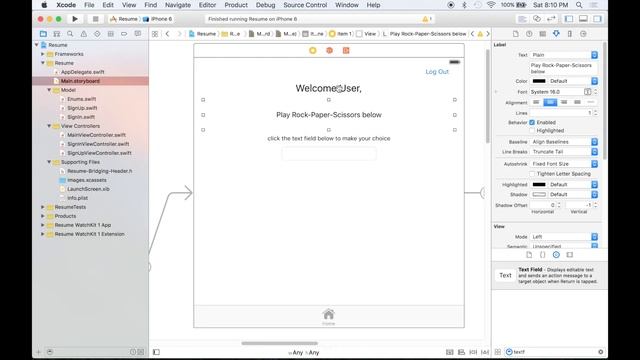Set alignment to left

click(x=536, y=102)
